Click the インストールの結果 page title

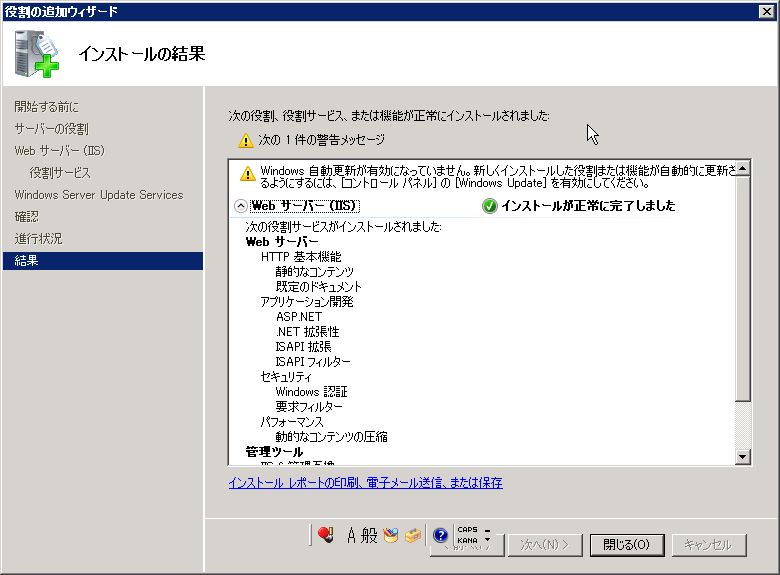[142, 54]
